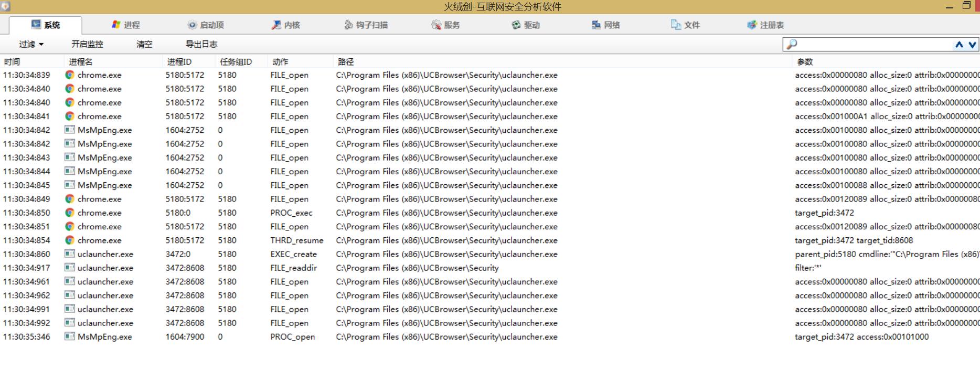Viewport: 980px width, 369px height.
Task: Click chrome icon in THRD_resume row
Action: point(70,240)
